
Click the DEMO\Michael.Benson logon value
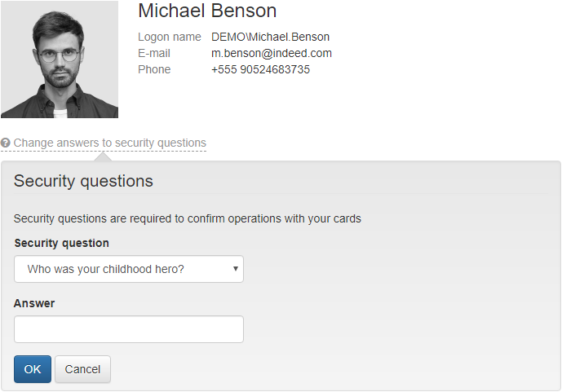[x=270, y=37]
